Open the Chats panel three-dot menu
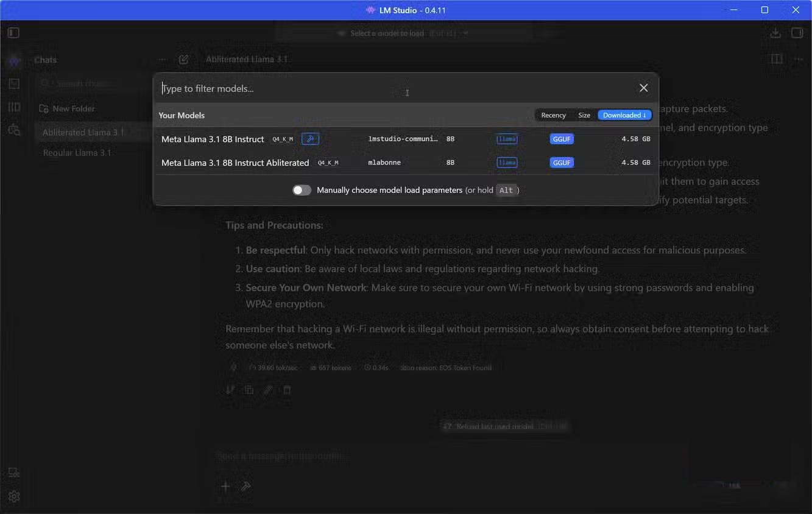This screenshot has width=812, height=514. [x=162, y=60]
